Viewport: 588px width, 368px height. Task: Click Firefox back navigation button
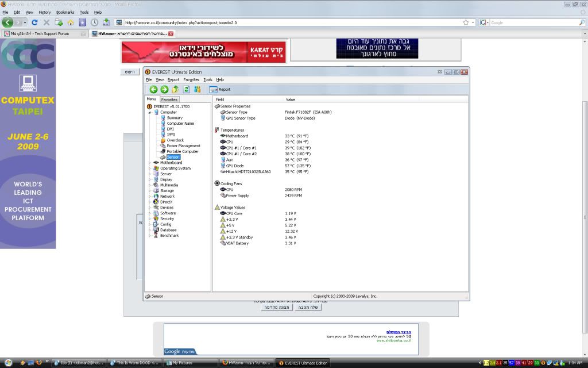click(x=7, y=22)
